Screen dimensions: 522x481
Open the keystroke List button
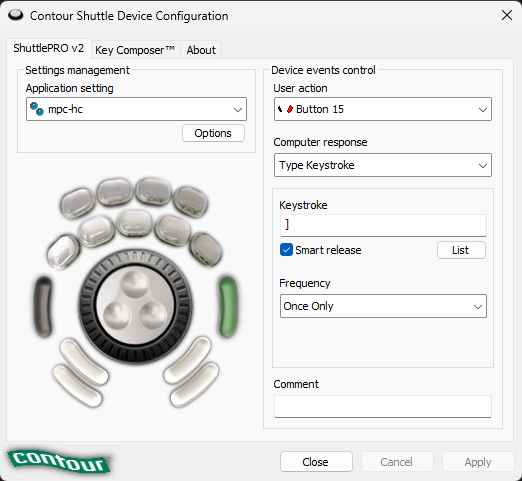tap(461, 250)
